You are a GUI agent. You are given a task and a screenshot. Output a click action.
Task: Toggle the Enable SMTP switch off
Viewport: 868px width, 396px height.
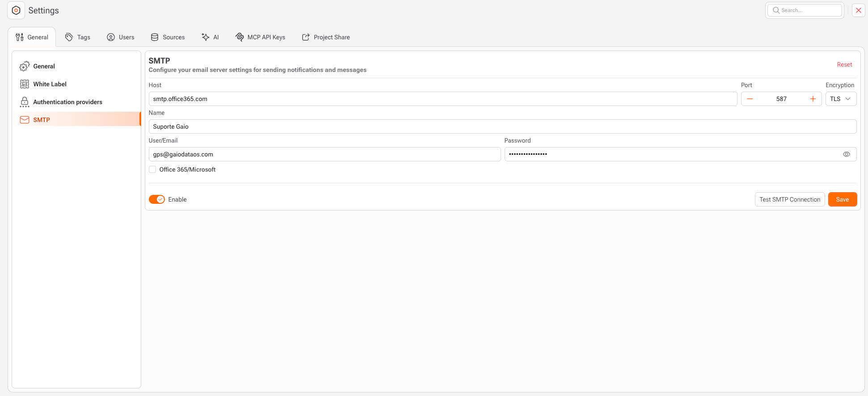pos(157,199)
